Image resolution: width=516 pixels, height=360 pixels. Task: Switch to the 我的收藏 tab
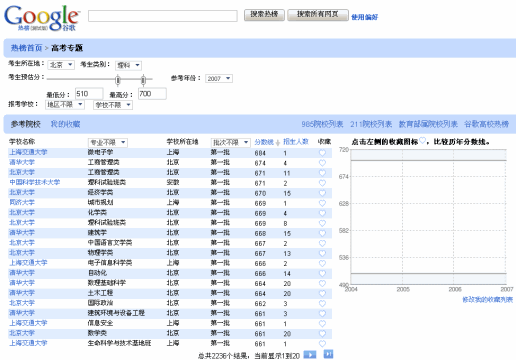click(x=65, y=124)
